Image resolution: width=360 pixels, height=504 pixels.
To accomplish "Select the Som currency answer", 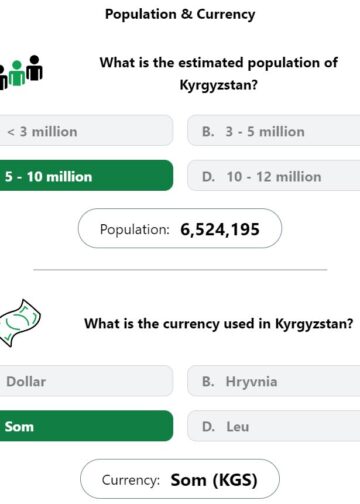I will pyautogui.click(x=86, y=426).
